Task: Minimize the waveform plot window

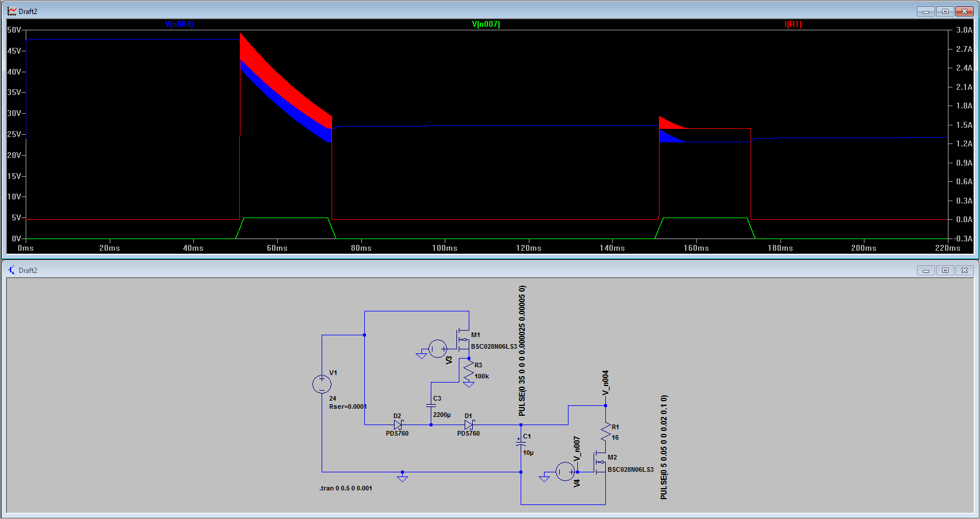Action: click(926, 11)
